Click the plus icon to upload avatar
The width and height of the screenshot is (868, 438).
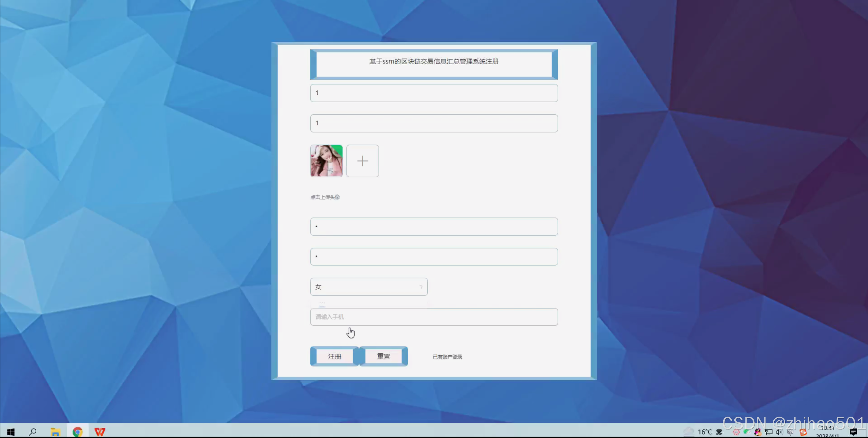[x=362, y=161]
